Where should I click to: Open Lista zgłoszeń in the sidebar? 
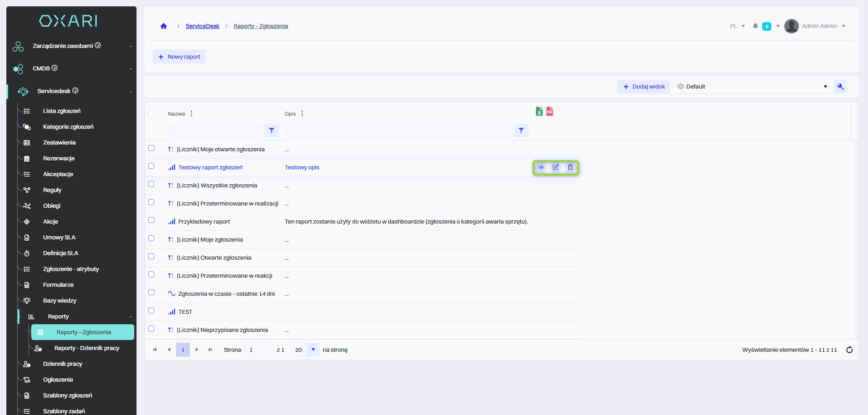click(62, 111)
